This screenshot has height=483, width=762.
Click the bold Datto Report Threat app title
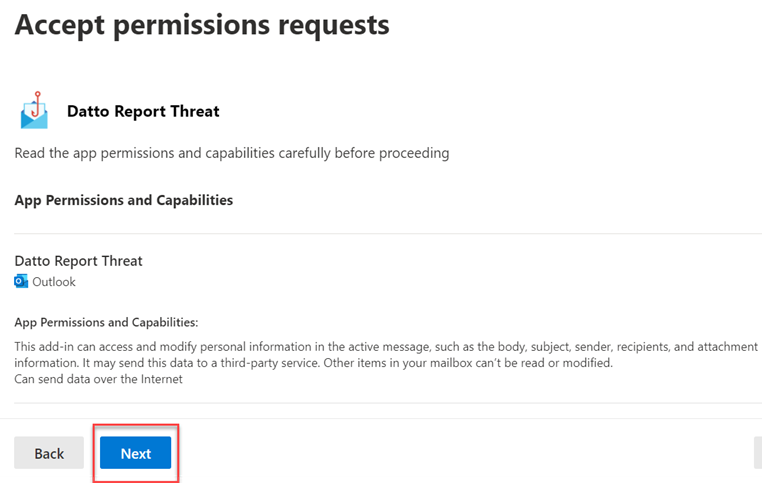[143, 111]
